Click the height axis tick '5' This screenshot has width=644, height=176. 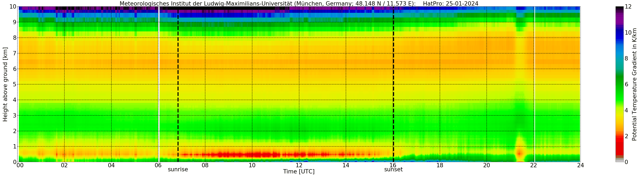point(15,84)
